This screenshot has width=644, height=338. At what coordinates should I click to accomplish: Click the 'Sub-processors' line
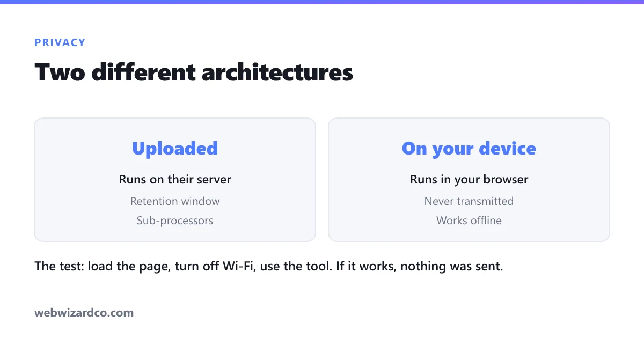[x=175, y=221]
